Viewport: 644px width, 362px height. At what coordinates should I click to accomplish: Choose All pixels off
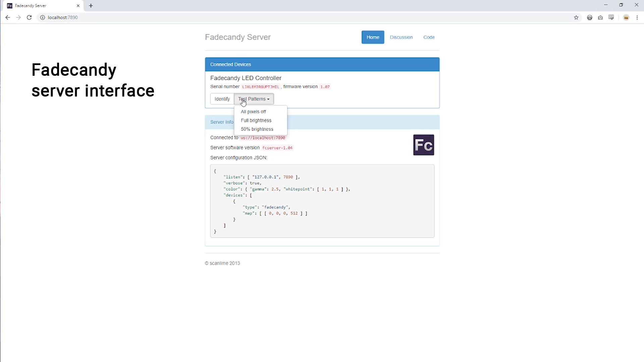pos(261,112)
